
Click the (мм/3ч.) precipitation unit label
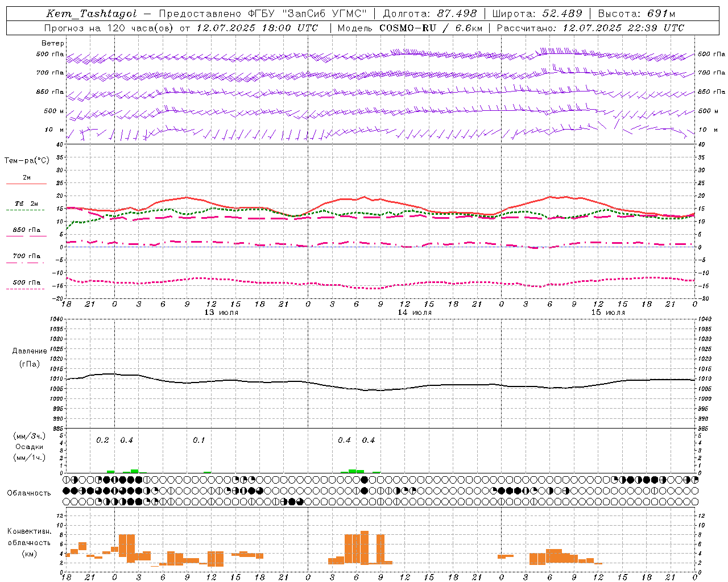pyautogui.click(x=30, y=436)
